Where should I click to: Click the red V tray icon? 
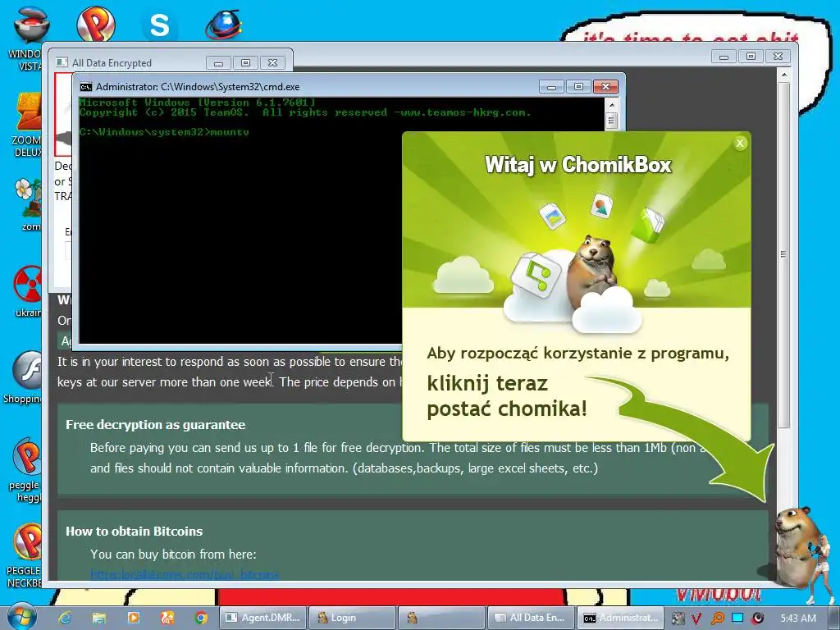point(696,619)
